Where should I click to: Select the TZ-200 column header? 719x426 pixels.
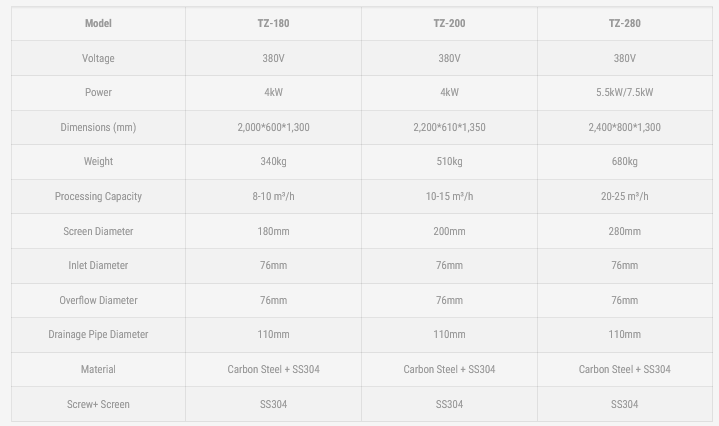coord(449,23)
